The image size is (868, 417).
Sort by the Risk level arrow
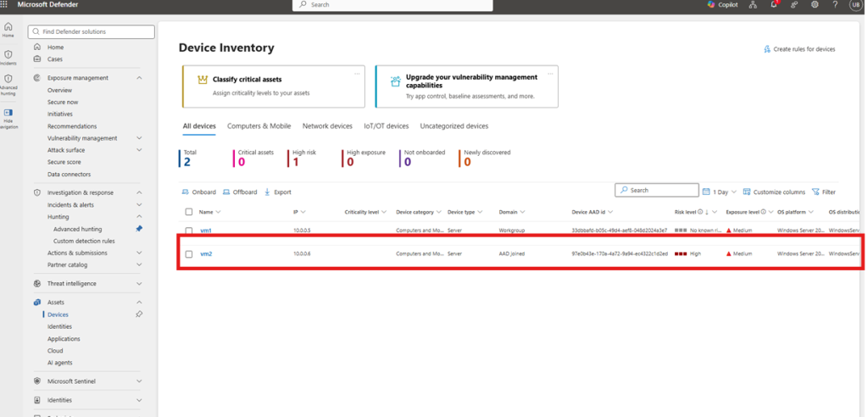[706, 212]
